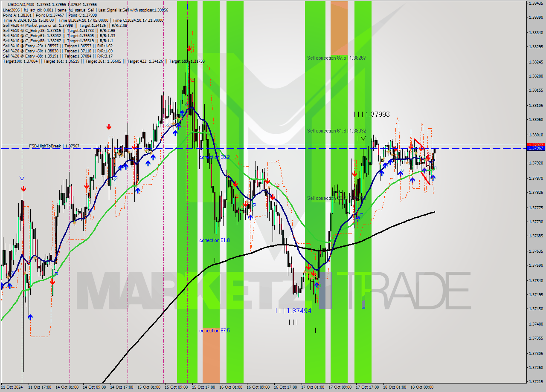This screenshot has height=392, width=546.
Task: Click the Sell correction 87.5 label
Action: (337, 58)
